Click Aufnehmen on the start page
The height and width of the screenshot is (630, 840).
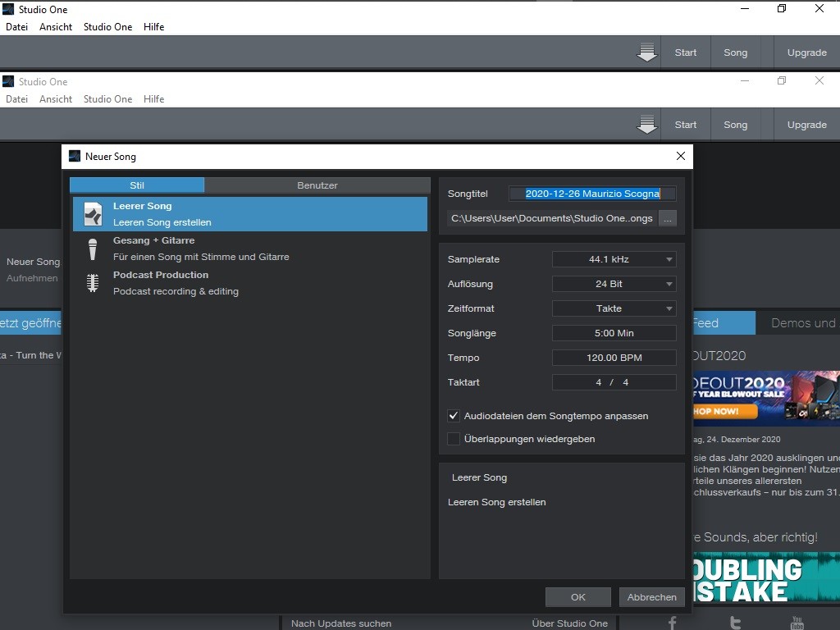point(32,279)
